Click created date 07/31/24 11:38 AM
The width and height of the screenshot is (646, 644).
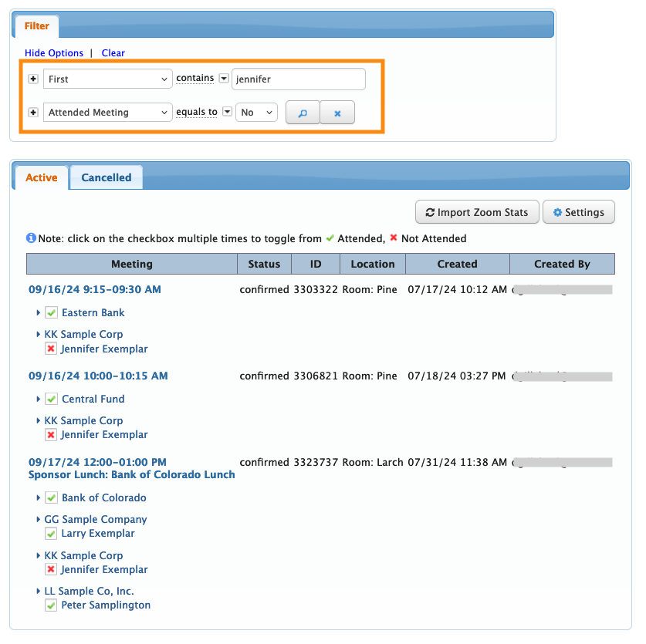point(458,462)
